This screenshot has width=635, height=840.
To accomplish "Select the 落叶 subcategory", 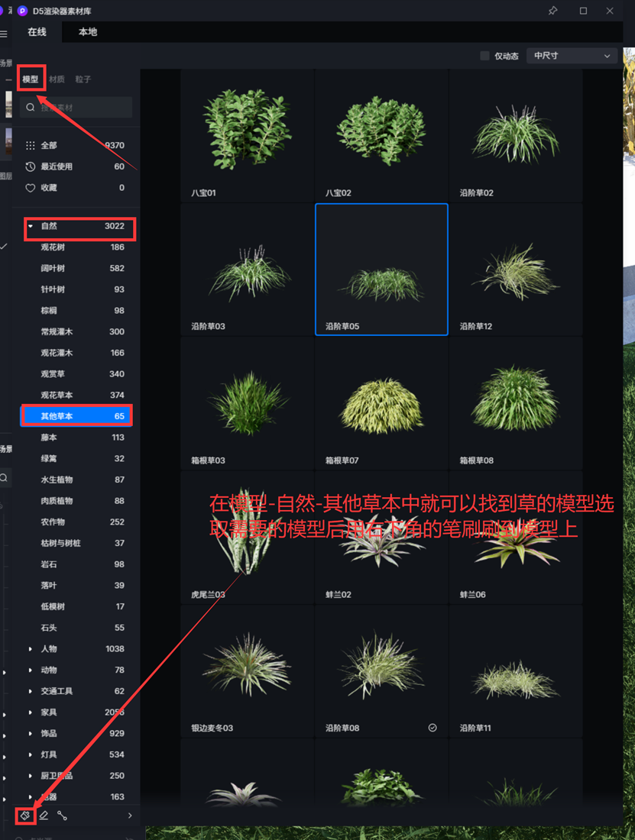I will click(76, 586).
